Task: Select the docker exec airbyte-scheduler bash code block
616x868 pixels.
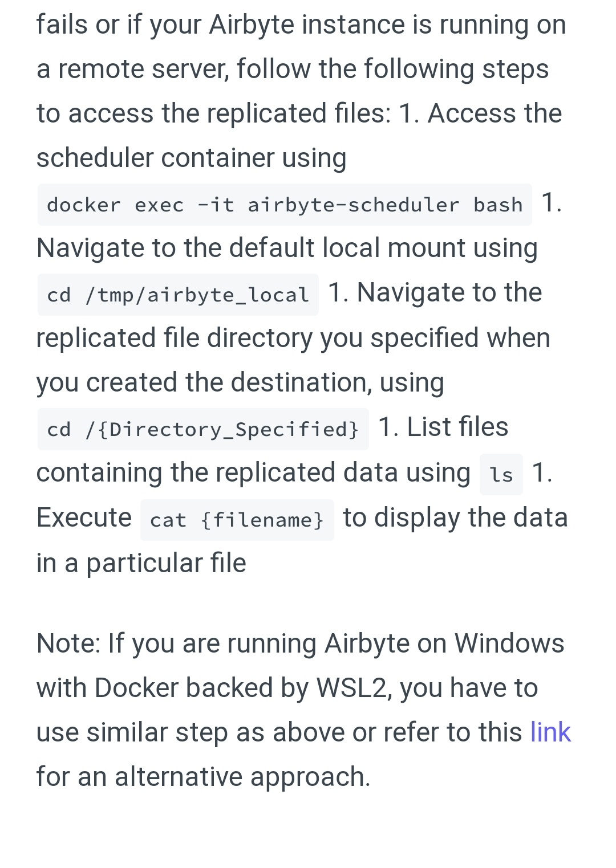Action: click(x=285, y=205)
